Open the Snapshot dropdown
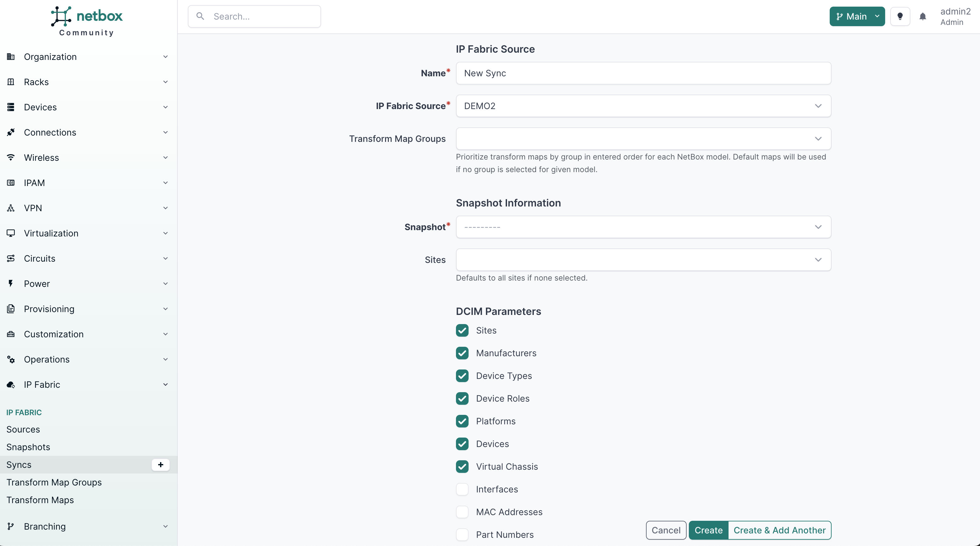 (x=643, y=227)
